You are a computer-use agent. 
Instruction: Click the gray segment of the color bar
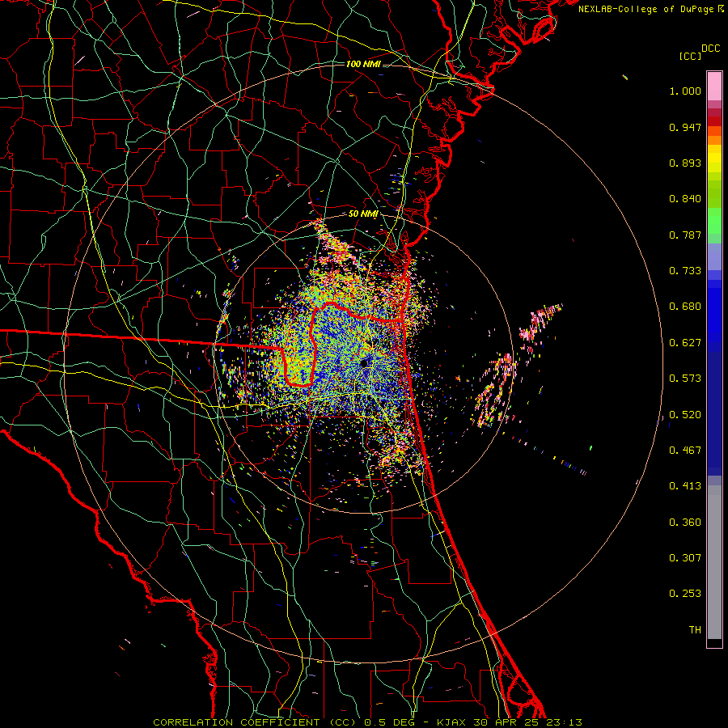[714, 562]
